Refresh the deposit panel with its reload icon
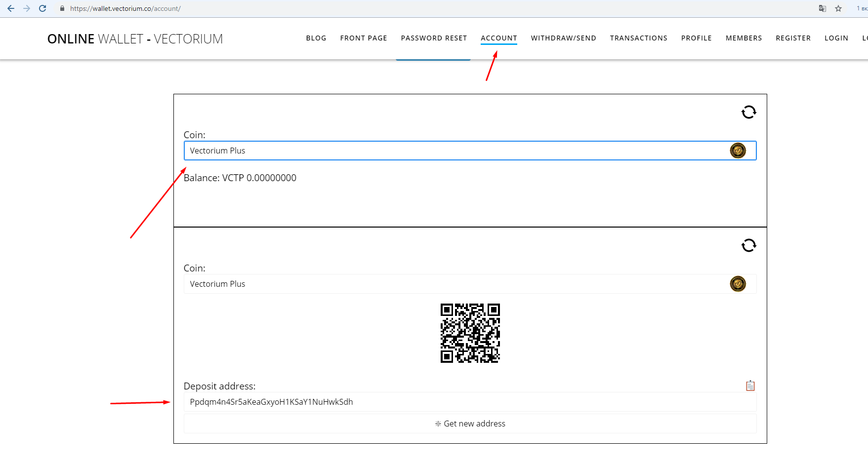The width and height of the screenshot is (868, 463). pyautogui.click(x=749, y=245)
